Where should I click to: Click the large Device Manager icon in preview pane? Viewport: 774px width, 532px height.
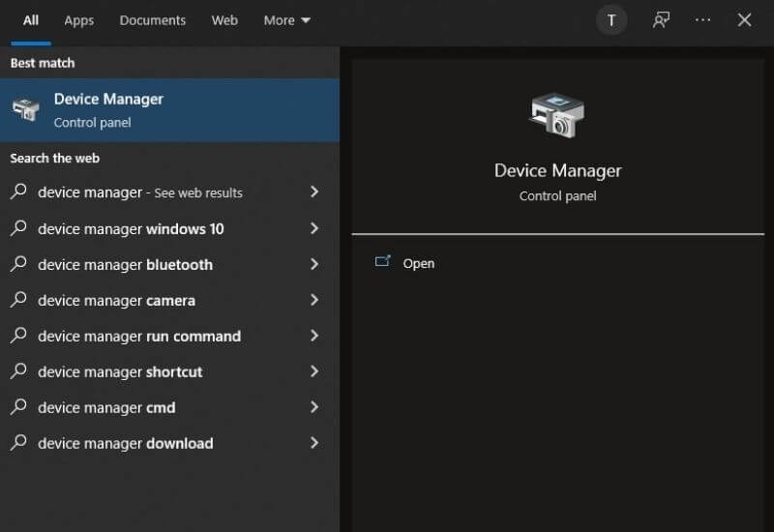tap(557, 115)
